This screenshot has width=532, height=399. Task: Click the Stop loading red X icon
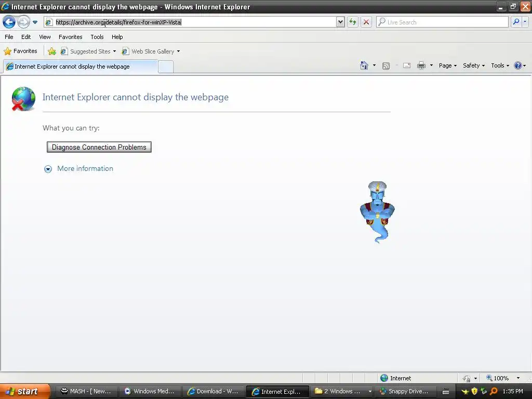[x=366, y=22]
